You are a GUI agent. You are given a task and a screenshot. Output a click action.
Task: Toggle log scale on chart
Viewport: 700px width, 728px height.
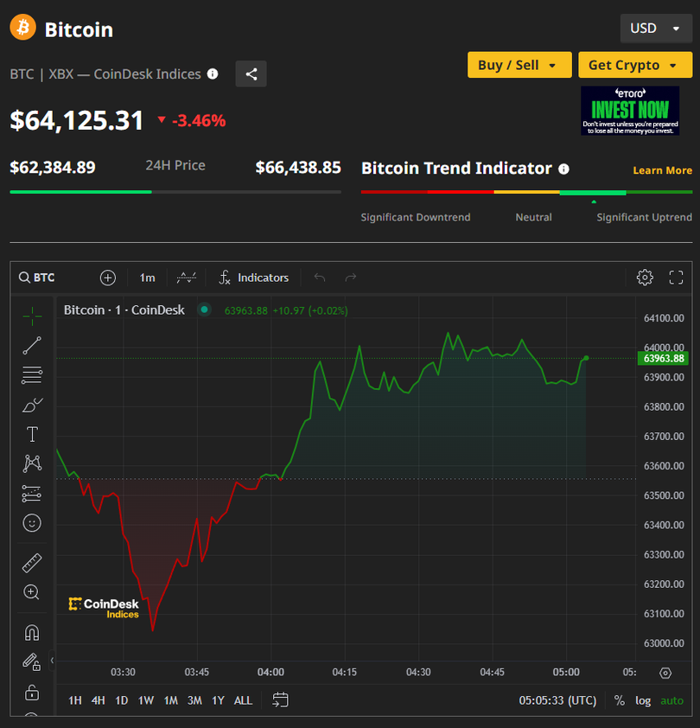pos(643,700)
